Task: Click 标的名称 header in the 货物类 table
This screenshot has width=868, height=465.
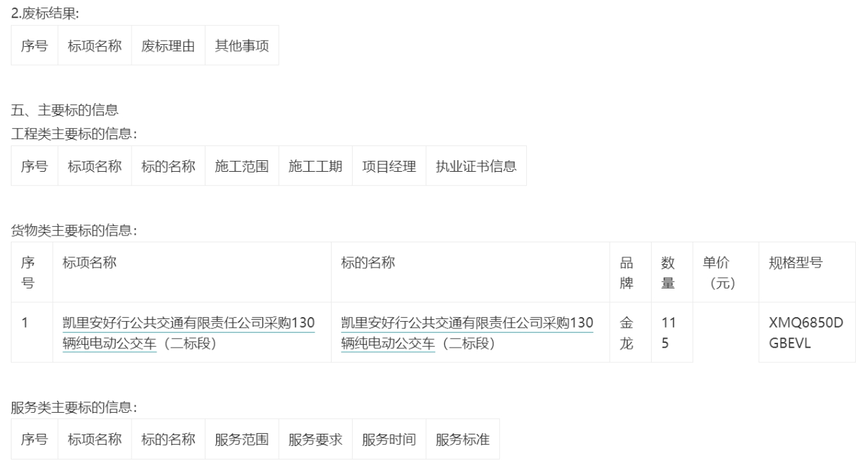Action: click(471, 272)
